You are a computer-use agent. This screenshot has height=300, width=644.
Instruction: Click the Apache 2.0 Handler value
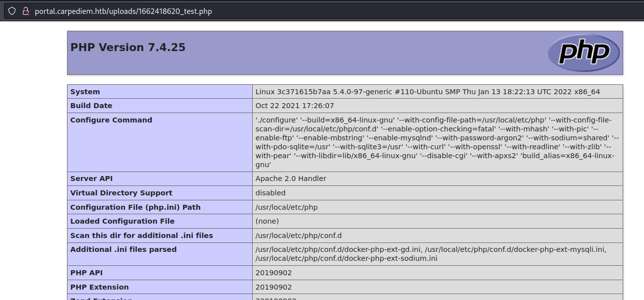[x=291, y=179]
